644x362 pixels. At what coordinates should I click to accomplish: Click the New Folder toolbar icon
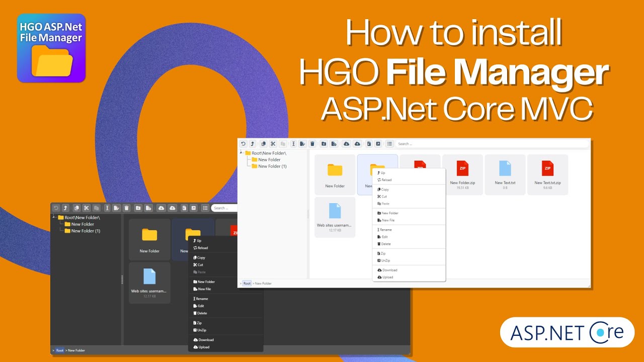tap(323, 143)
